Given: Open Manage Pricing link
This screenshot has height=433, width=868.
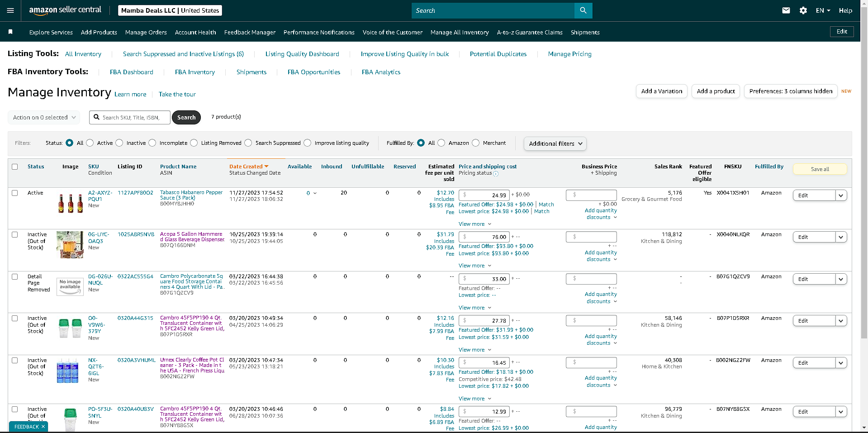Looking at the screenshot, I should 569,54.
